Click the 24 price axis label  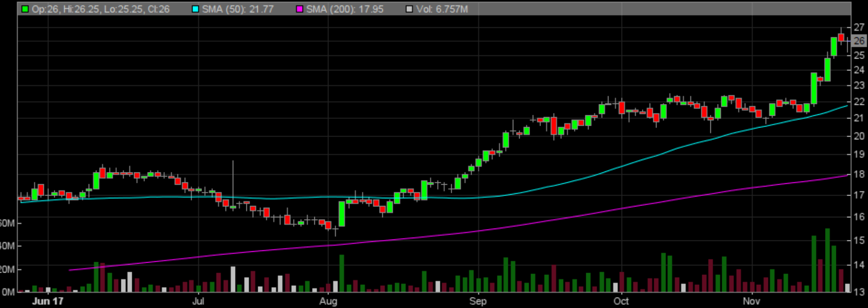859,70
